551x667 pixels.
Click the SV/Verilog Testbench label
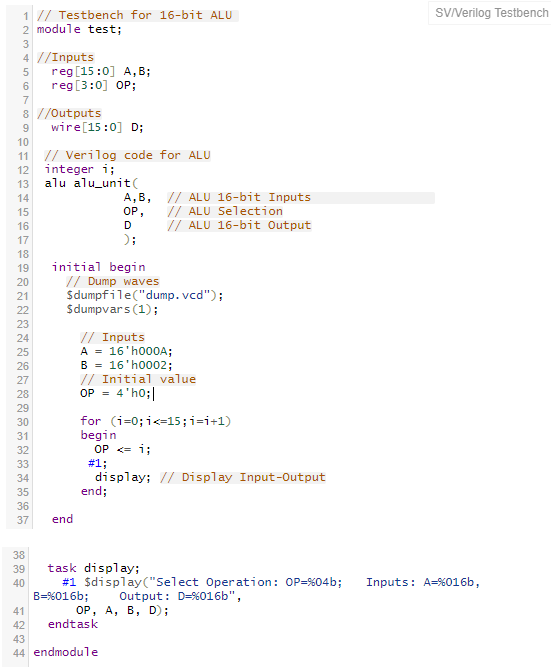click(491, 13)
